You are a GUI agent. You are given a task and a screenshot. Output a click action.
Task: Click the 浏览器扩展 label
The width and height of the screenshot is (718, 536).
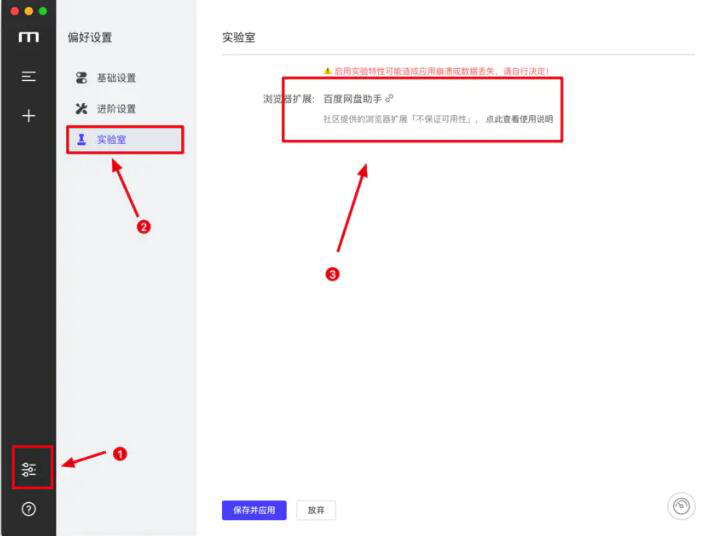tap(288, 98)
